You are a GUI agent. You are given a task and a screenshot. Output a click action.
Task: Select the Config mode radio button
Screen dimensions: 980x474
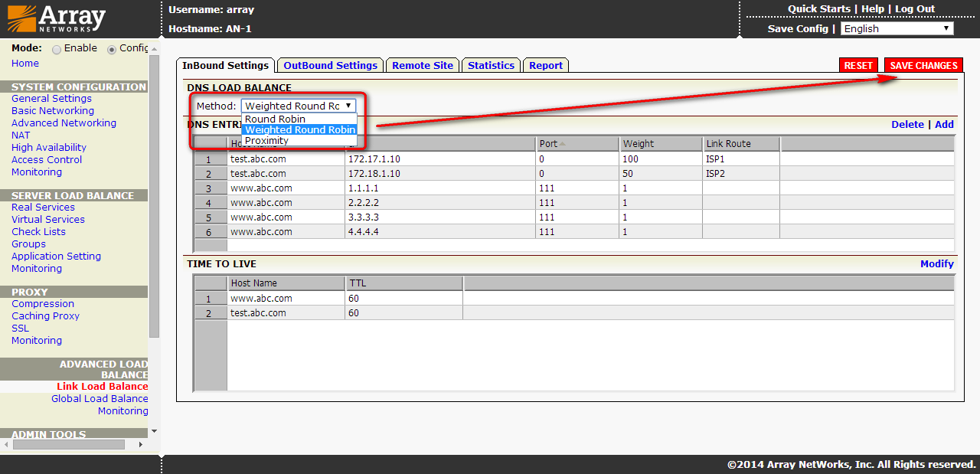[112, 49]
